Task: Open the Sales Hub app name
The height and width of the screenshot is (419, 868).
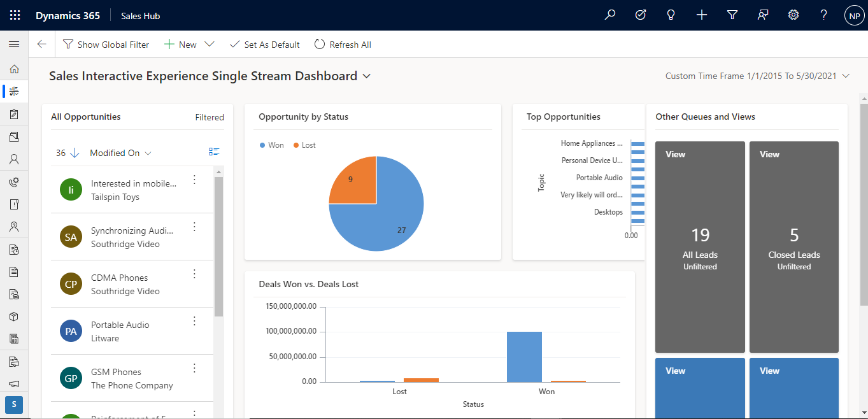Action: [x=140, y=16]
